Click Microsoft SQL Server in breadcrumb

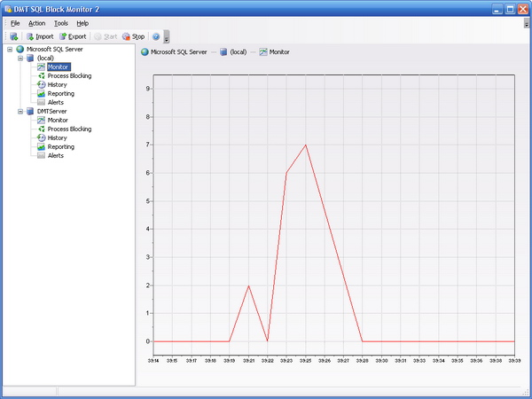[179, 52]
